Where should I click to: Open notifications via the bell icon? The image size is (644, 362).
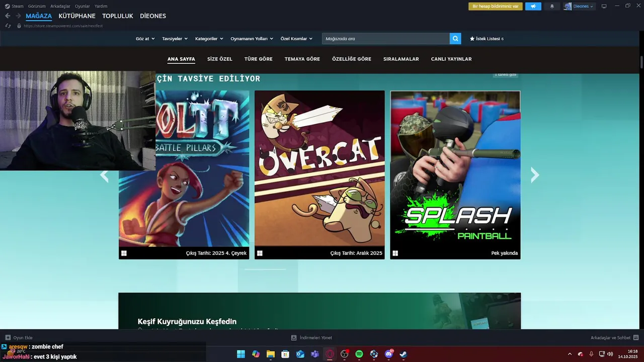tap(552, 7)
